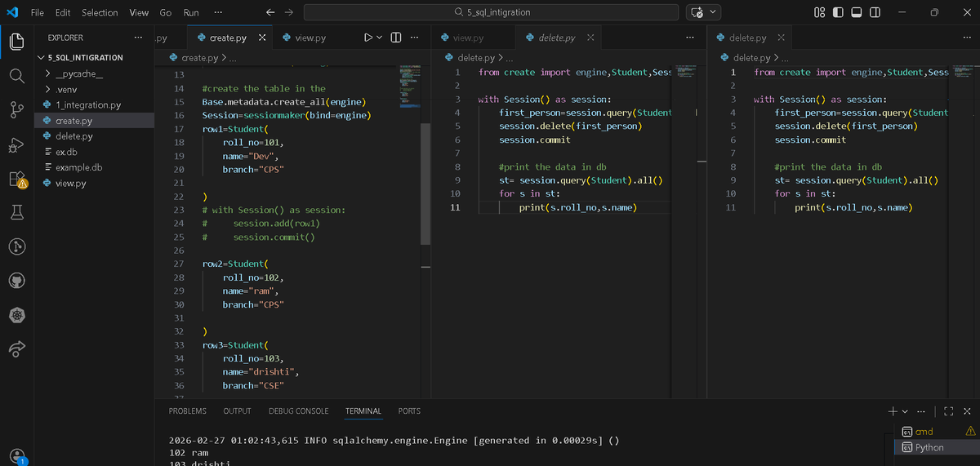
Task: Open the Edit menu
Action: click(x=63, y=12)
